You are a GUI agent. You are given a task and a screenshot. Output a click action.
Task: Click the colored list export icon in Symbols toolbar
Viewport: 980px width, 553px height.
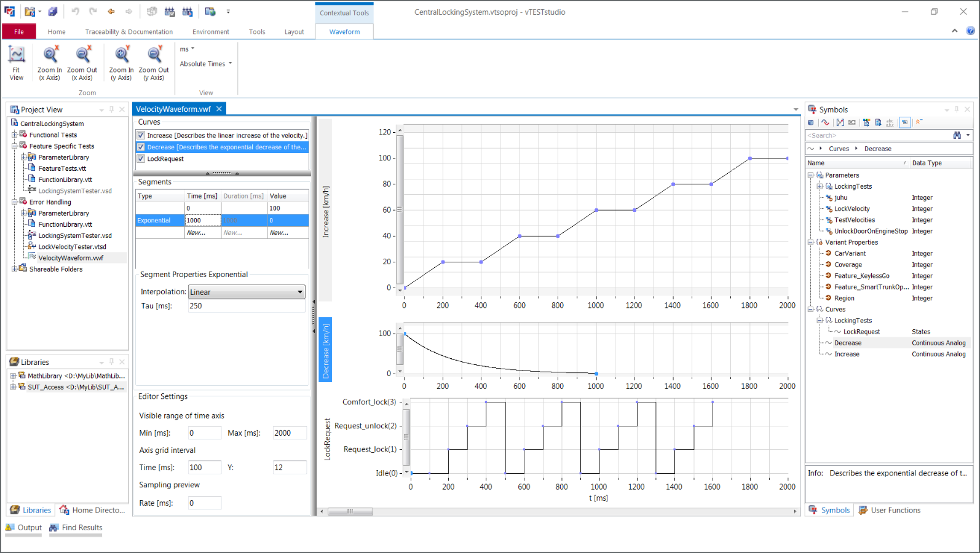(866, 122)
